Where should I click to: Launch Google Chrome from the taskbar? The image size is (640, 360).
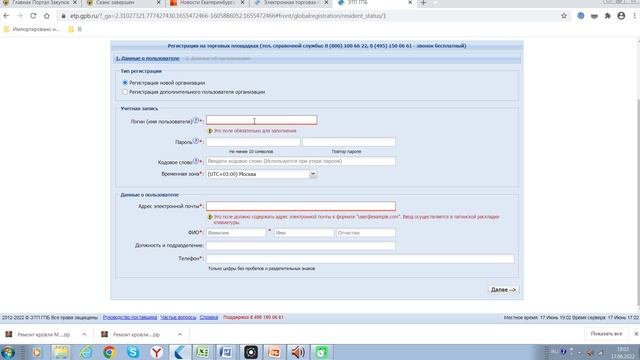[x=109, y=352]
